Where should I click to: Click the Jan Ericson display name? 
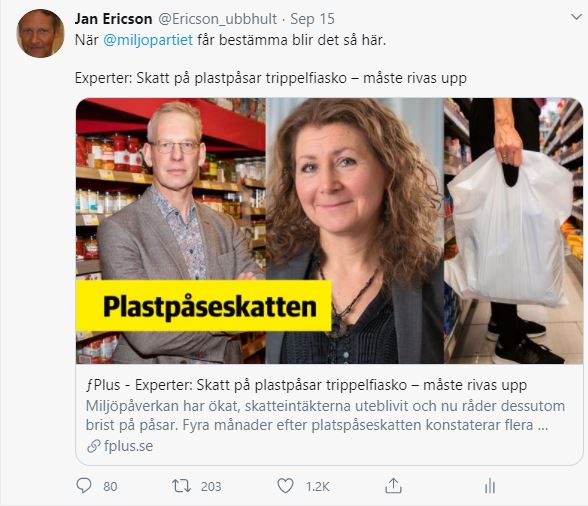[113, 19]
